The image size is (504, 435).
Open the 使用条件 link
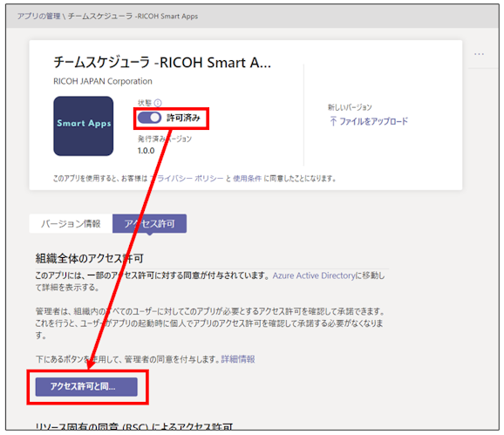pyautogui.click(x=247, y=179)
